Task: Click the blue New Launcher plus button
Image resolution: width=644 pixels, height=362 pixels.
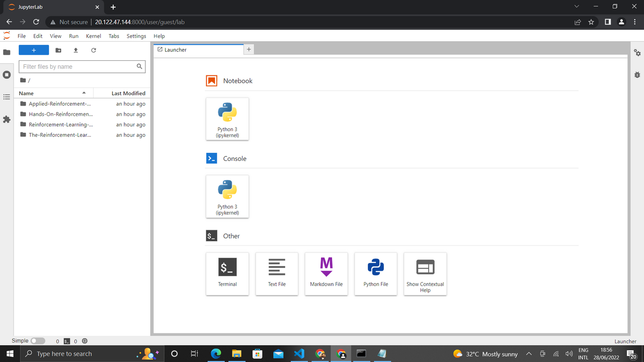Action: tap(34, 50)
